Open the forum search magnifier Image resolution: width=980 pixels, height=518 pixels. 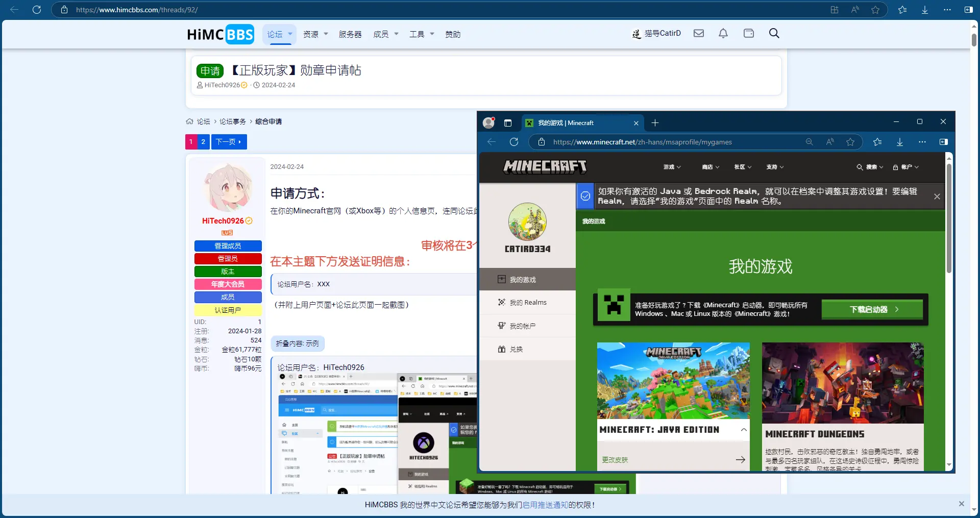tap(774, 33)
